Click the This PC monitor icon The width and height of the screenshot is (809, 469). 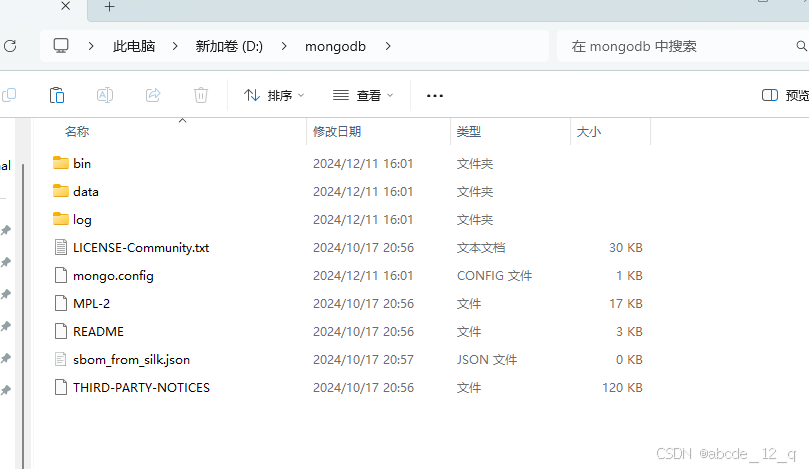61,46
